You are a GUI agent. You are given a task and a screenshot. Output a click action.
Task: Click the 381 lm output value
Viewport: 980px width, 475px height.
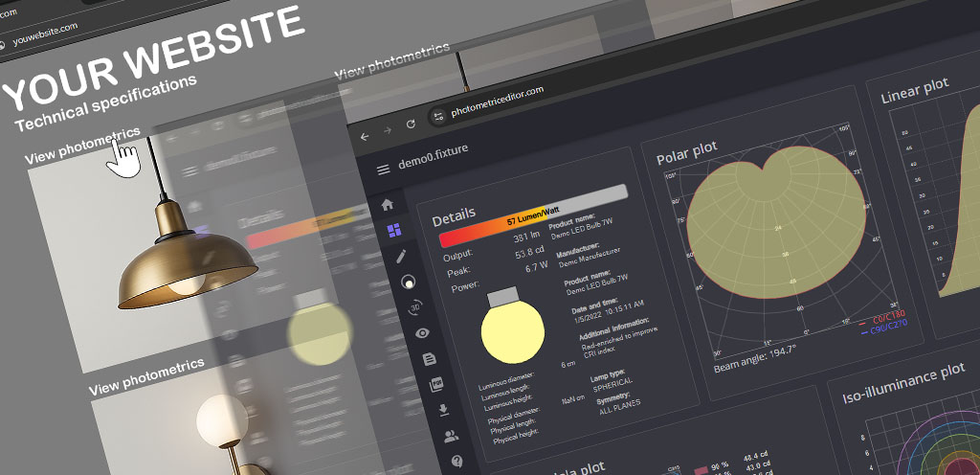(527, 238)
